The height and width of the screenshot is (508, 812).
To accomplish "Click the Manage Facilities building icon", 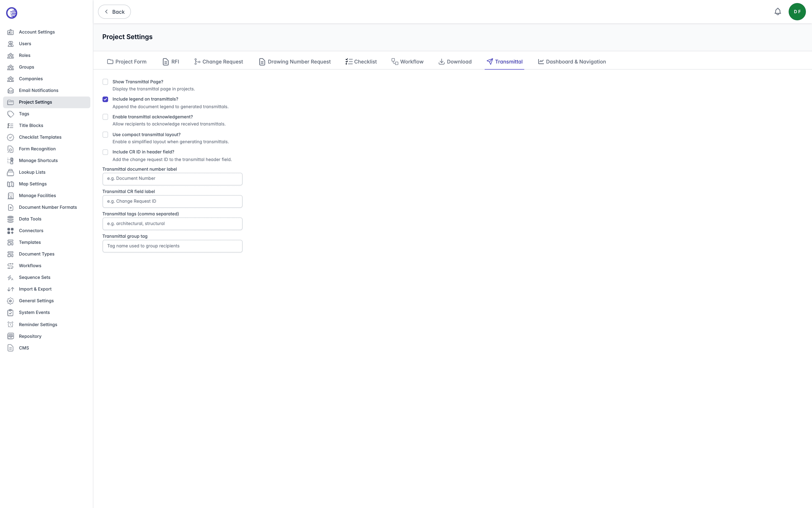I will point(11,196).
